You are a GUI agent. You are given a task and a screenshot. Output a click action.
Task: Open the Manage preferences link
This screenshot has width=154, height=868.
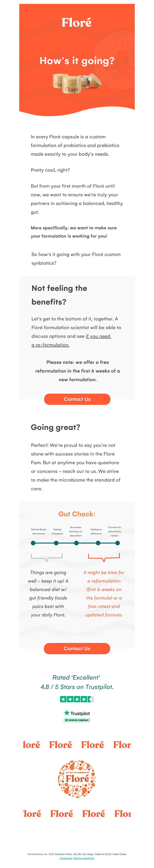[x=84, y=858]
